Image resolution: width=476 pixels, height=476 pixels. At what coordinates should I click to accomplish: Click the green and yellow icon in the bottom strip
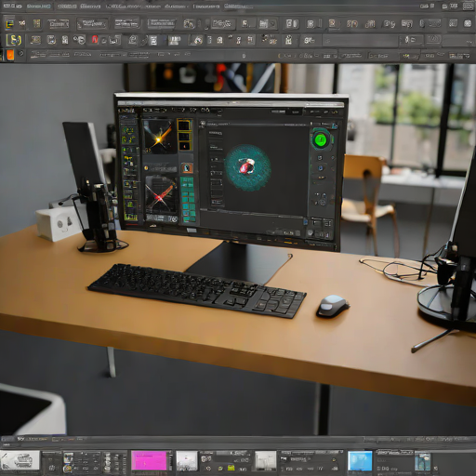pyautogui.click(x=231, y=468)
